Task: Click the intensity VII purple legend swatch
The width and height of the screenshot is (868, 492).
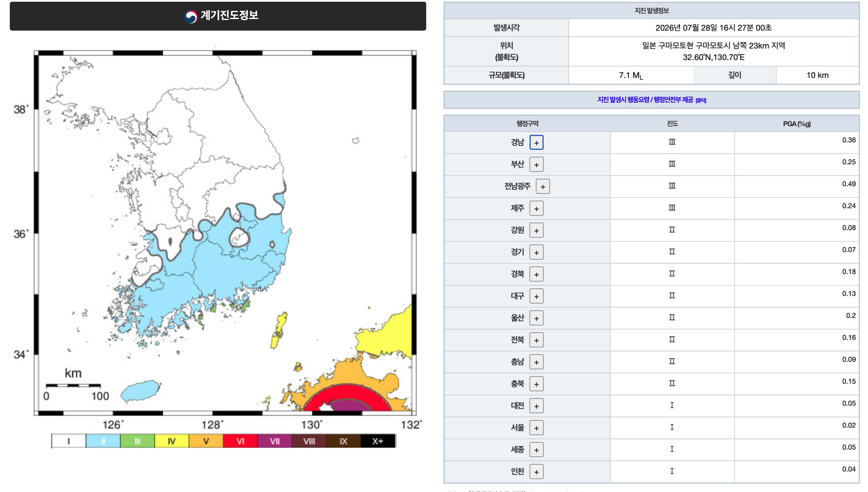Action: pyautogui.click(x=275, y=441)
